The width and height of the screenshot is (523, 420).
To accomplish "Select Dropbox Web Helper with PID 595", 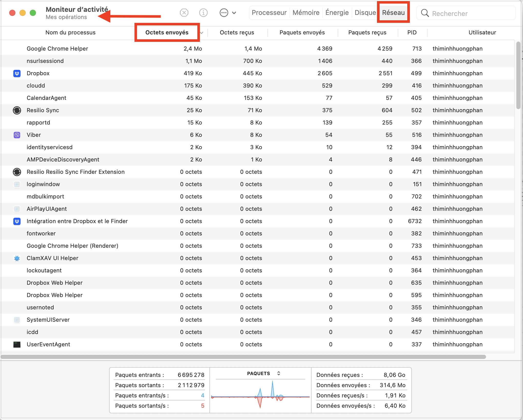I will tap(258, 295).
